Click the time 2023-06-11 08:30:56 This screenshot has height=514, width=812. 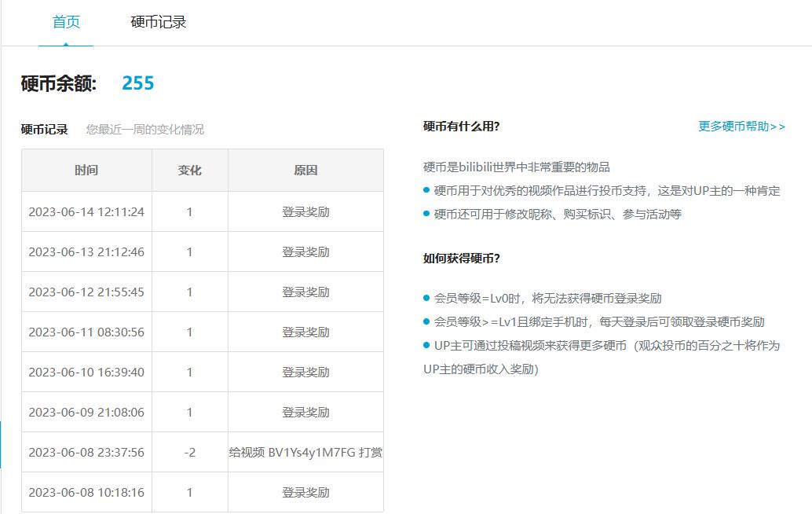click(x=86, y=332)
